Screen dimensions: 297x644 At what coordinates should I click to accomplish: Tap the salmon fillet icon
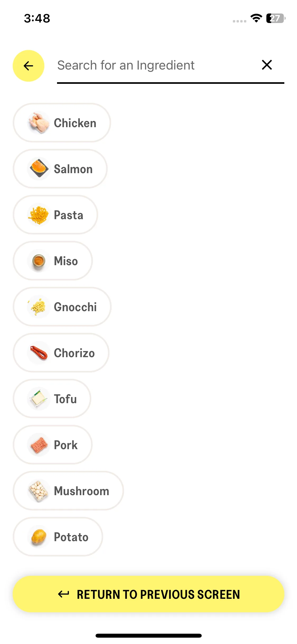coord(39,169)
